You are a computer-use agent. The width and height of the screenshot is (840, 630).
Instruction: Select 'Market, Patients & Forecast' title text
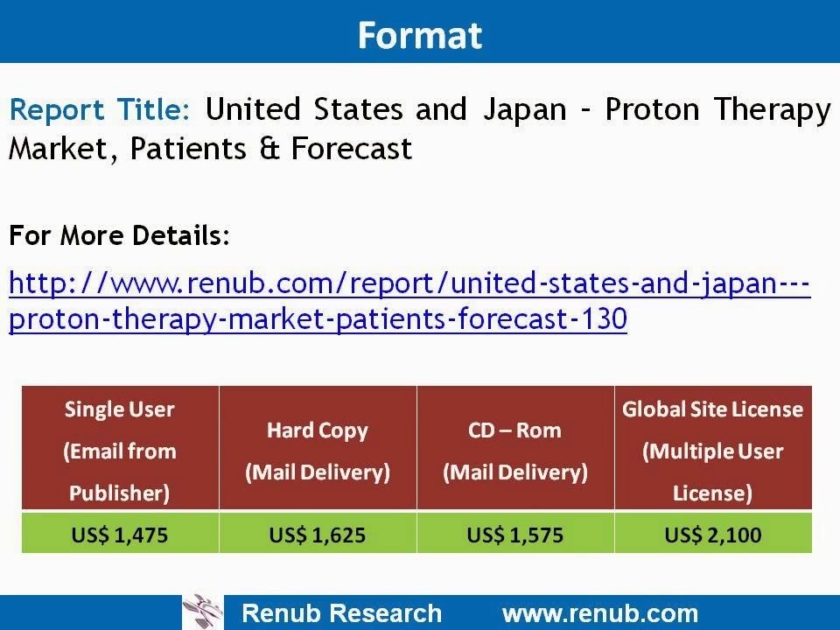211,149
